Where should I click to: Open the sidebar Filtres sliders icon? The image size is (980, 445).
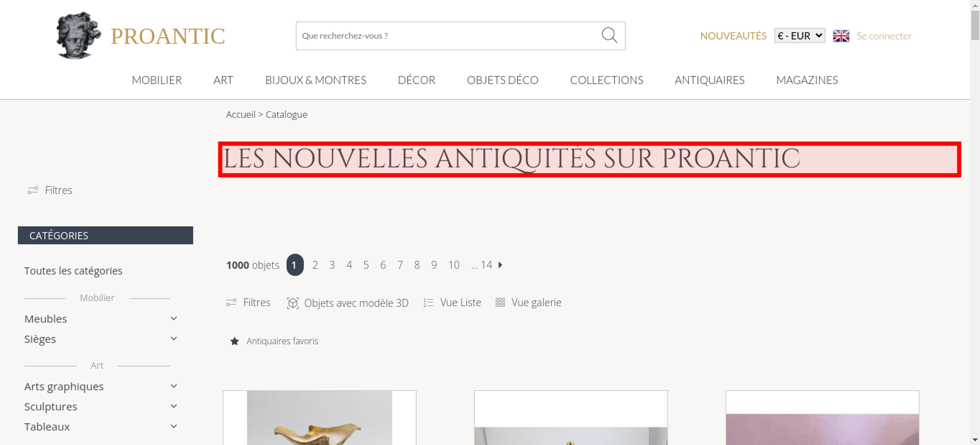point(33,190)
